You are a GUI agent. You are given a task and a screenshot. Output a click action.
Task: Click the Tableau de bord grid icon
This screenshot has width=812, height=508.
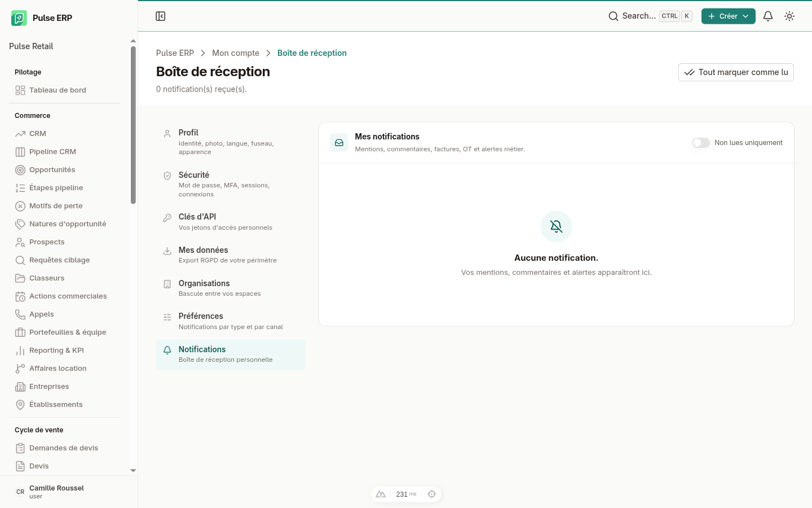click(x=20, y=90)
